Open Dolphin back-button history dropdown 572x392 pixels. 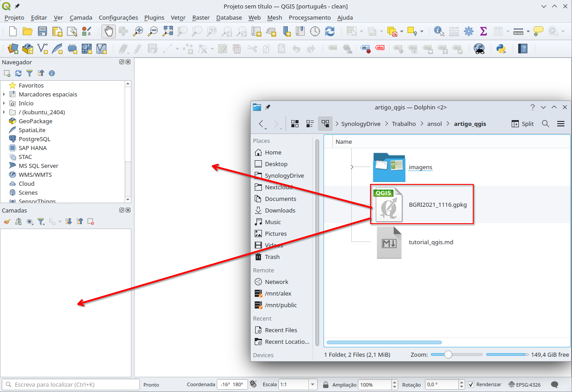pos(266,128)
